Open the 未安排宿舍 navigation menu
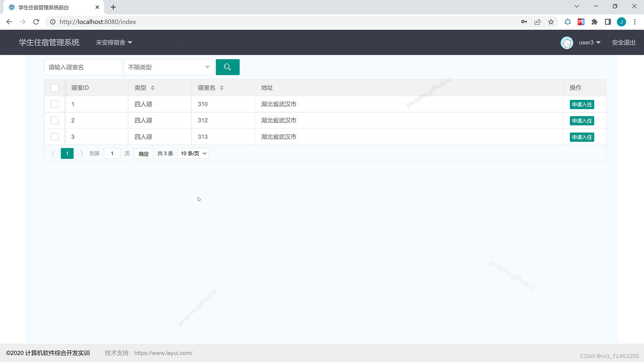 114,43
